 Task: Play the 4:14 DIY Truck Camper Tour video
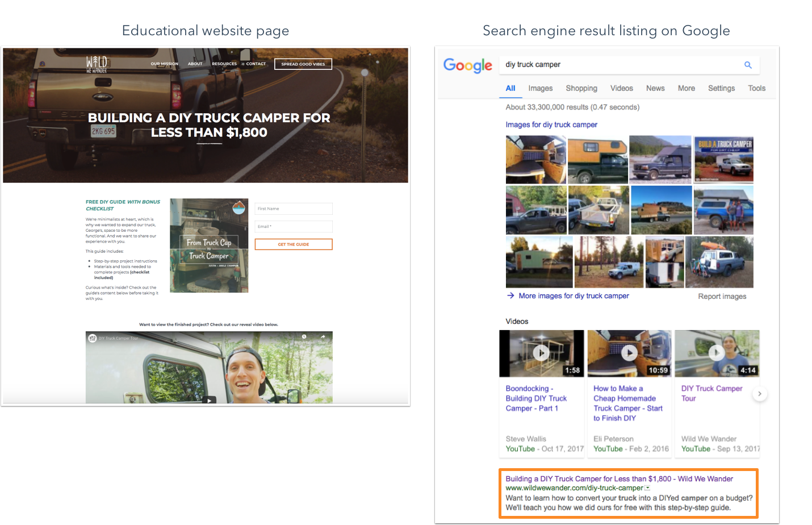[x=717, y=353]
